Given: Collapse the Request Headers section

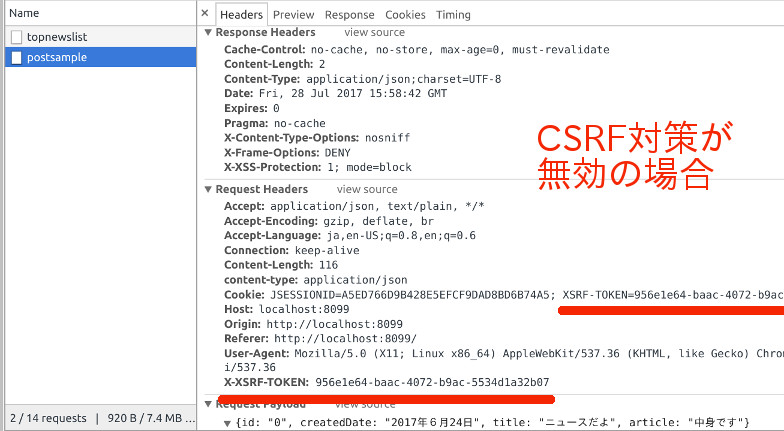Looking at the screenshot, I should (x=208, y=190).
